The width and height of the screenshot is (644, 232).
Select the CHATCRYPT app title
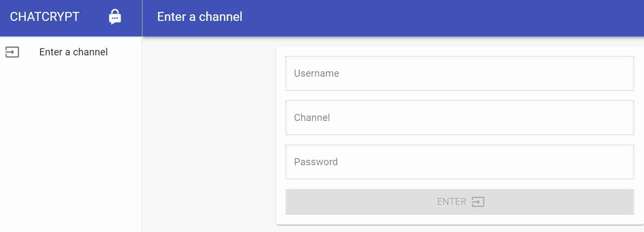45,17
